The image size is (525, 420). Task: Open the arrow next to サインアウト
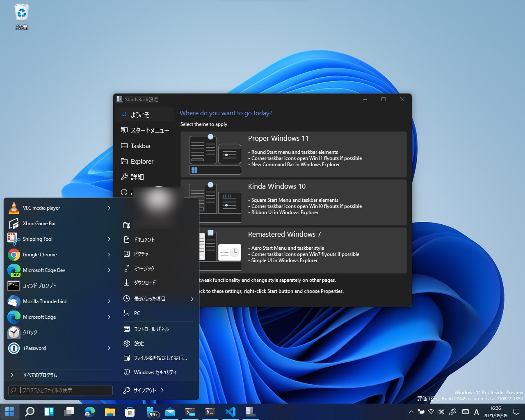point(162,390)
